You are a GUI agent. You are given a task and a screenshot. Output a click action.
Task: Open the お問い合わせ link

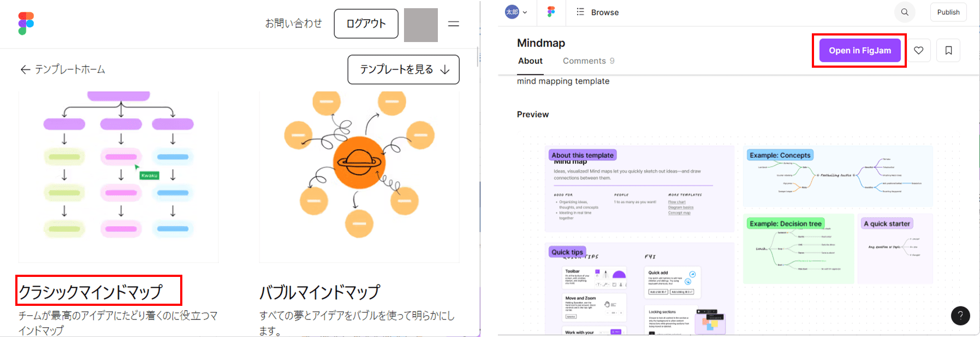click(293, 23)
